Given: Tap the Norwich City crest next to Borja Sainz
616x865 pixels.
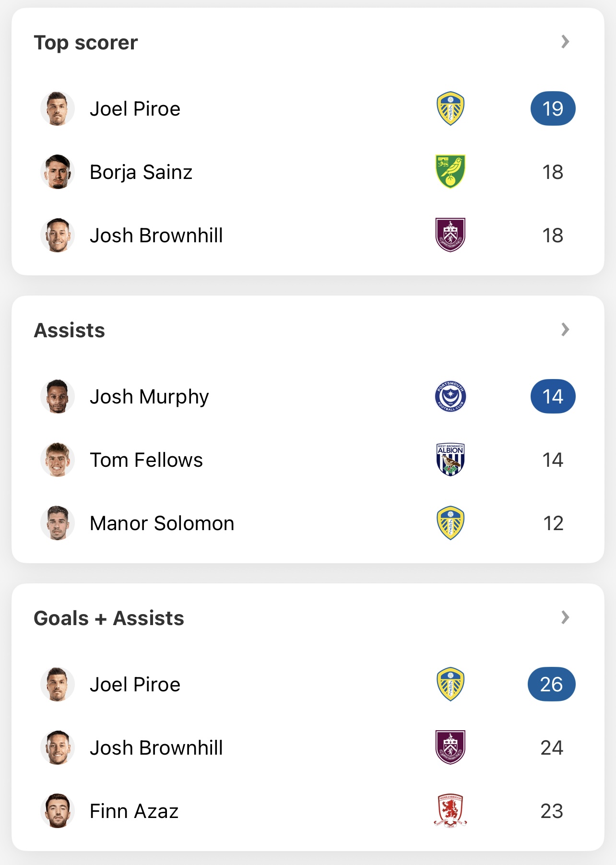Looking at the screenshot, I should click(450, 172).
